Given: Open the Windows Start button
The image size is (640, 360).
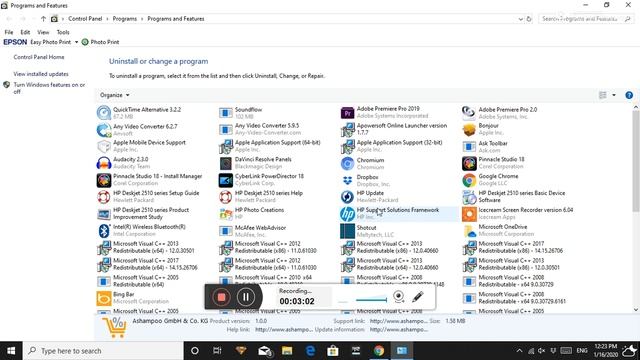Looking at the screenshot, I should click(x=11, y=351).
